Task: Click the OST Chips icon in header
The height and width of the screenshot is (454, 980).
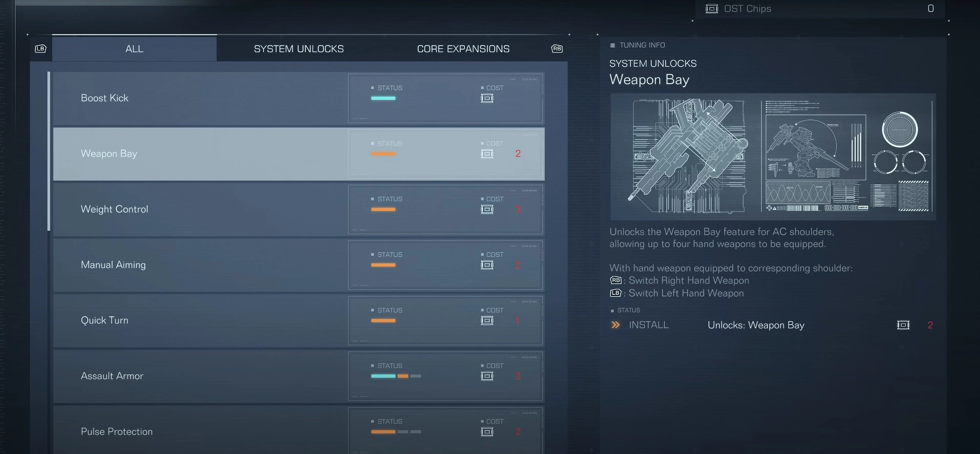Action: [712, 9]
